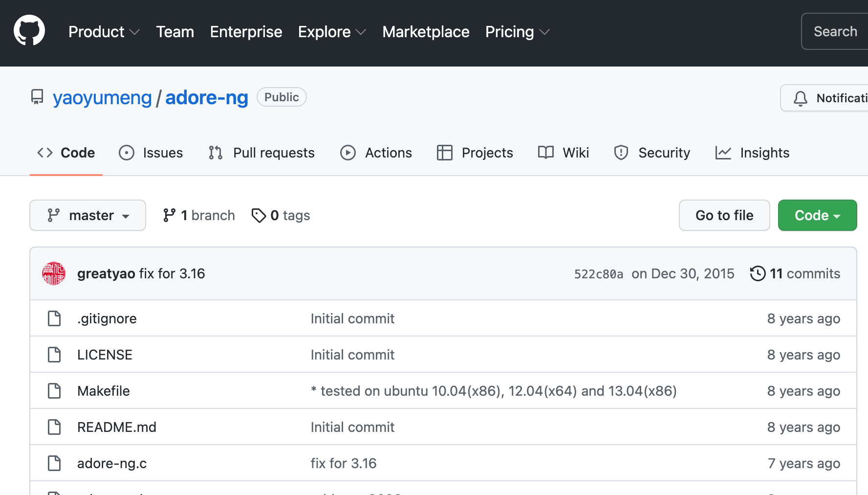Open the Explore menu dropdown
This screenshot has height=495, width=868.
[x=332, y=31]
